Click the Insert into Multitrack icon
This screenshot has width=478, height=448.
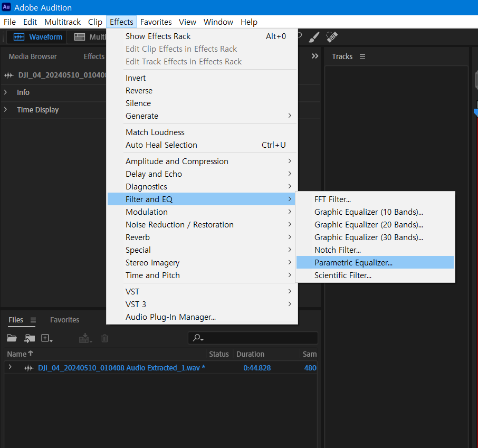[x=85, y=338]
